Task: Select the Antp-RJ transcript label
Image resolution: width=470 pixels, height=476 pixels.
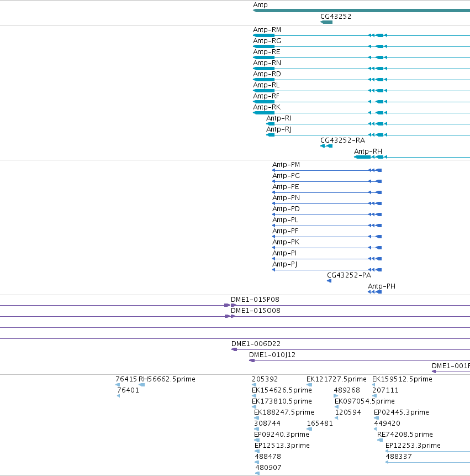Action: tap(279, 129)
